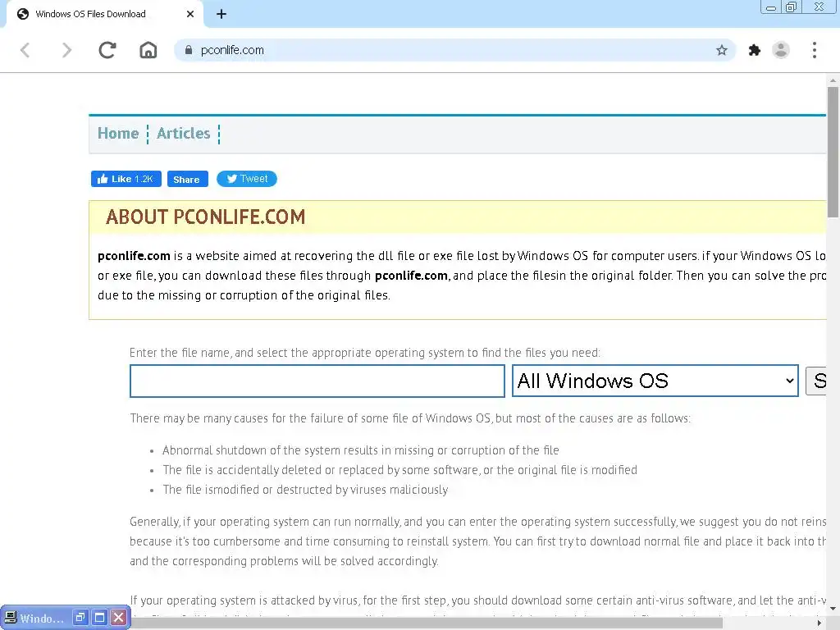Screen dimensions: 840x630
Task: Restore the minimized Windo... window
Action: coord(80,618)
